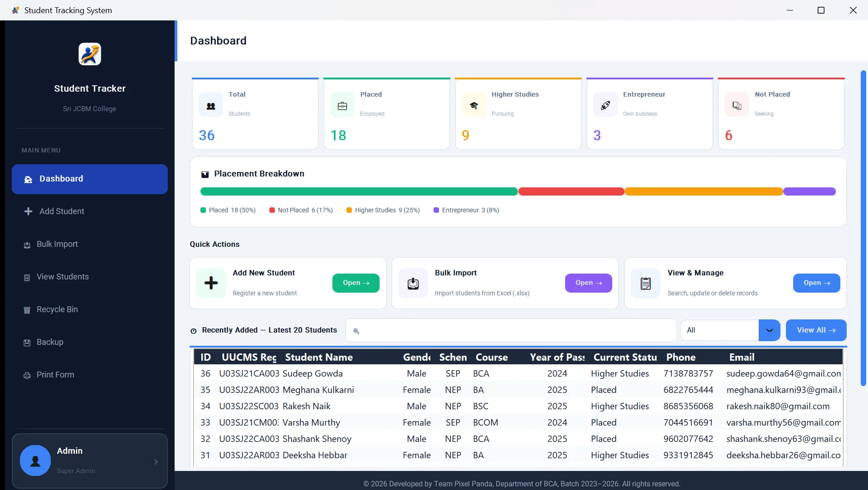Expand the Admin profile chevron

coord(156,461)
